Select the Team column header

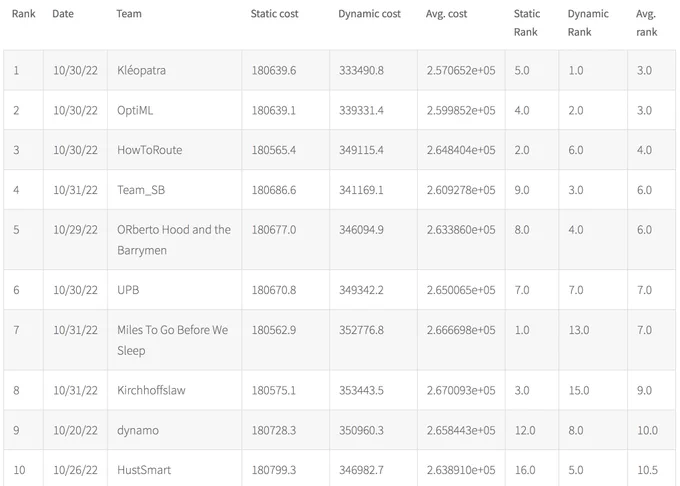[129, 14]
